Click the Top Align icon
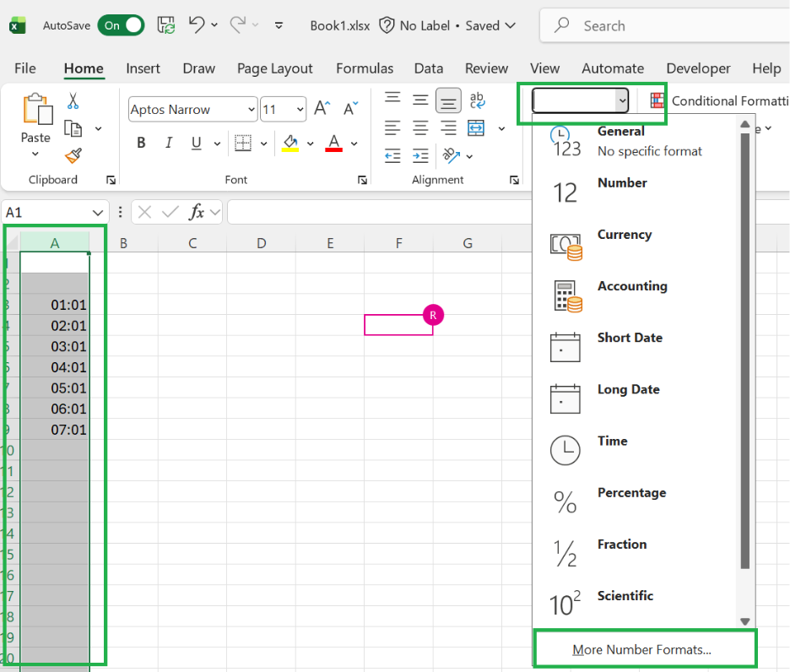790x672 pixels. (392, 99)
